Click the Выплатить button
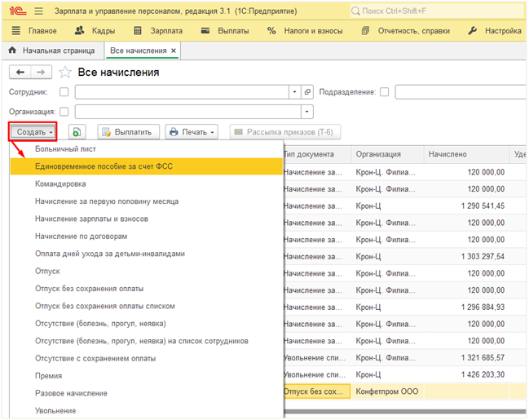The width and height of the screenshot is (529, 420). point(127,132)
